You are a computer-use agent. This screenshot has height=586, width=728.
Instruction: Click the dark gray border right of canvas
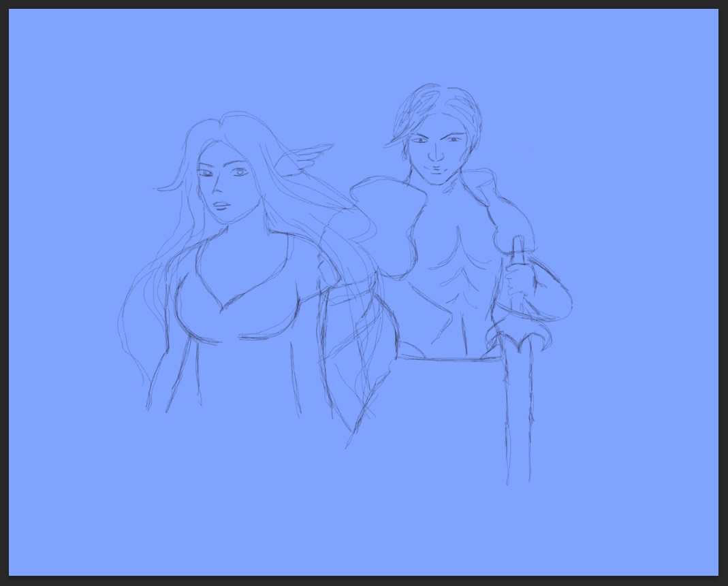pyautogui.click(x=723, y=293)
